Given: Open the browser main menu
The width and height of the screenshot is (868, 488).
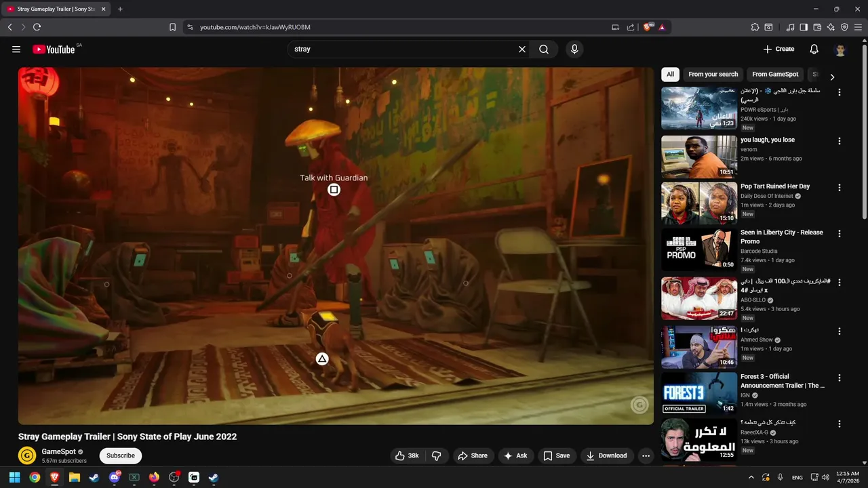Looking at the screenshot, I should (858, 27).
